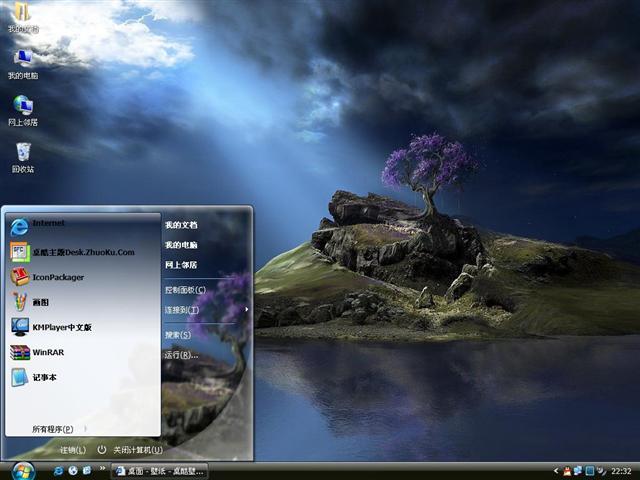Launch Internet Explorer from quick launch bar

tap(58, 471)
